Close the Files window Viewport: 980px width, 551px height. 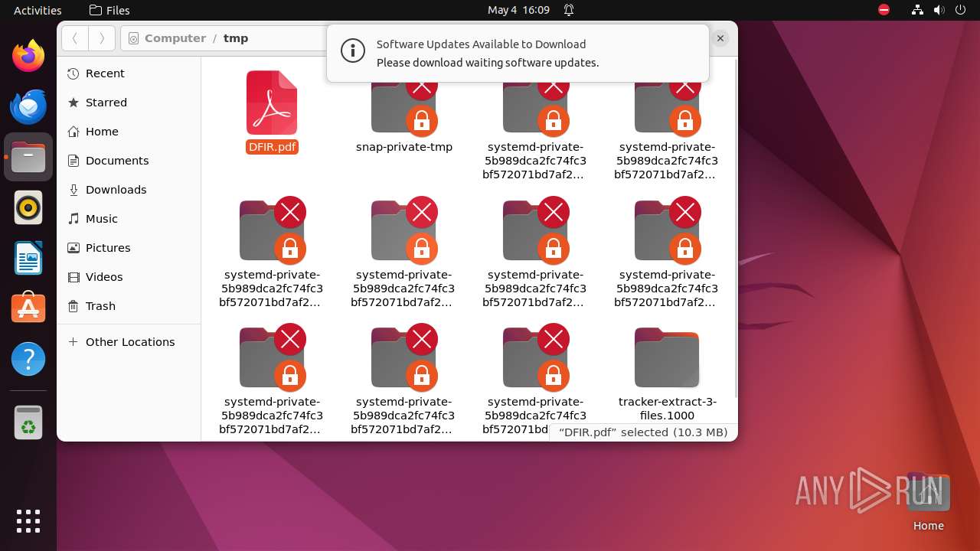tap(720, 38)
